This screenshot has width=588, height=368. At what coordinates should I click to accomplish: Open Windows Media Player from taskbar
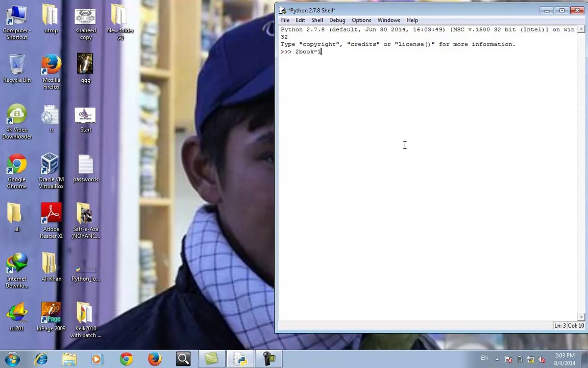tap(97, 359)
